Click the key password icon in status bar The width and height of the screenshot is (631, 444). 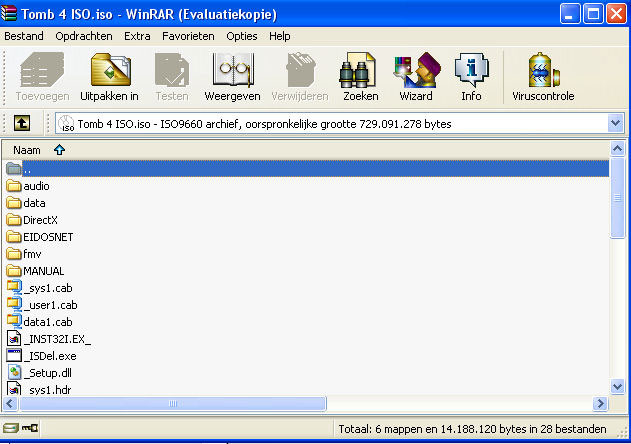(x=30, y=427)
